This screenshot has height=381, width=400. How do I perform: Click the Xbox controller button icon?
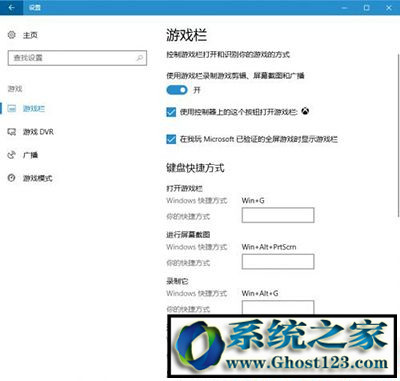click(x=305, y=111)
